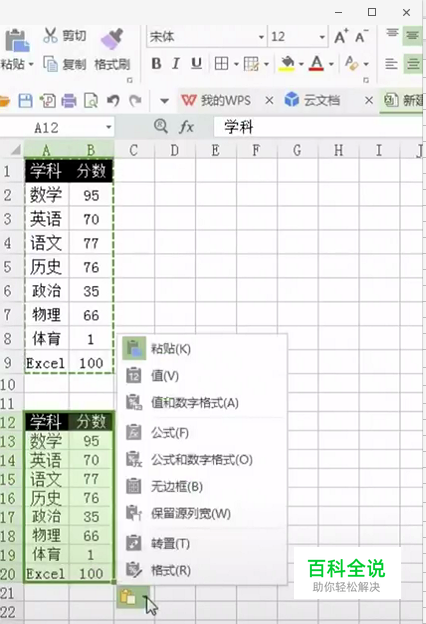Click cell containing 数学 in row 2
Screen dimensions: 426x624
point(46,195)
